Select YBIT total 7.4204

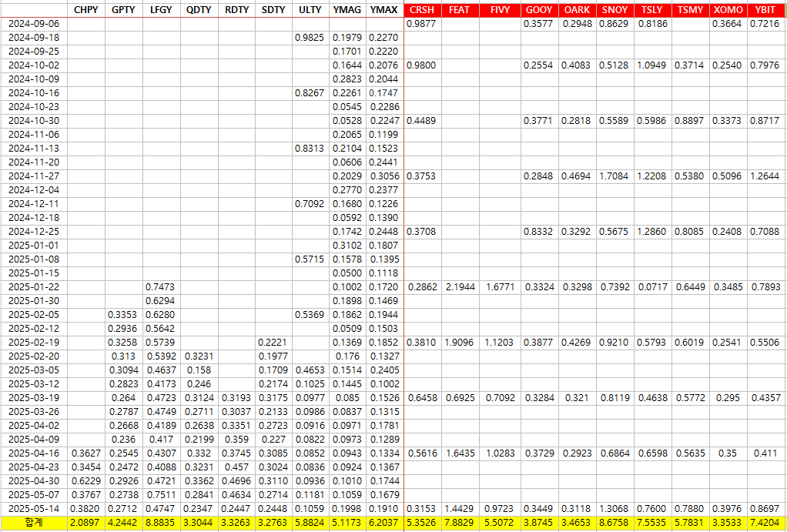[x=766, y=523]
